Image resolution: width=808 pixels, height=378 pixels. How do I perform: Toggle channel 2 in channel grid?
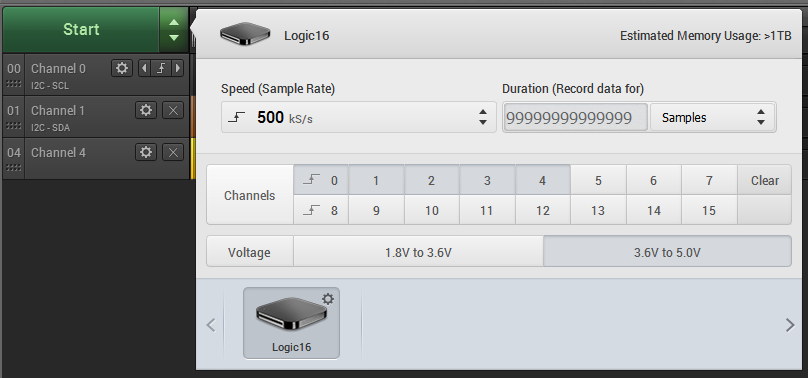431,180
